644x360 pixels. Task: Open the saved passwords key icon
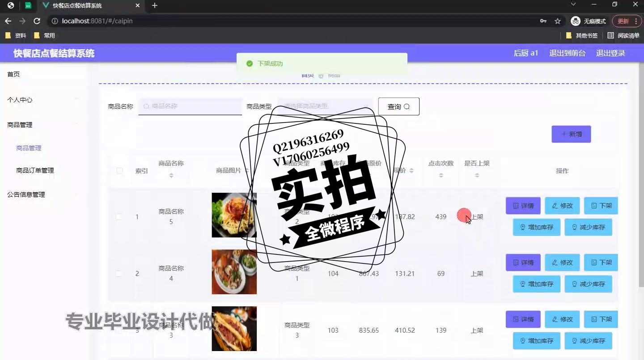[543, 21]
